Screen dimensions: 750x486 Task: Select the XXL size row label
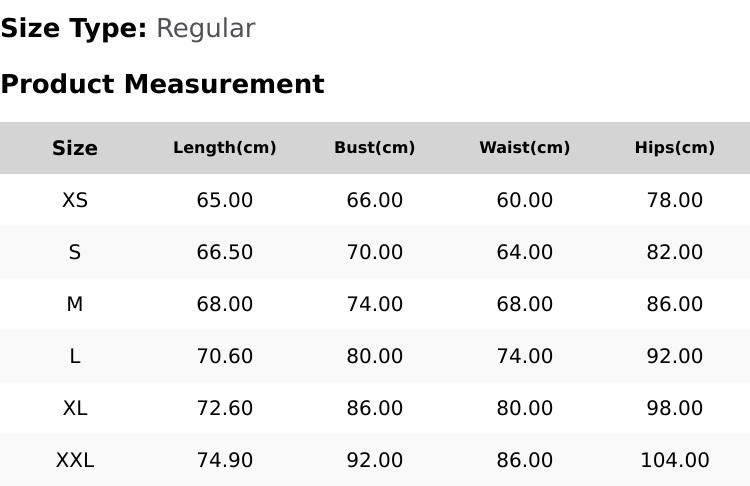[75, 461]
